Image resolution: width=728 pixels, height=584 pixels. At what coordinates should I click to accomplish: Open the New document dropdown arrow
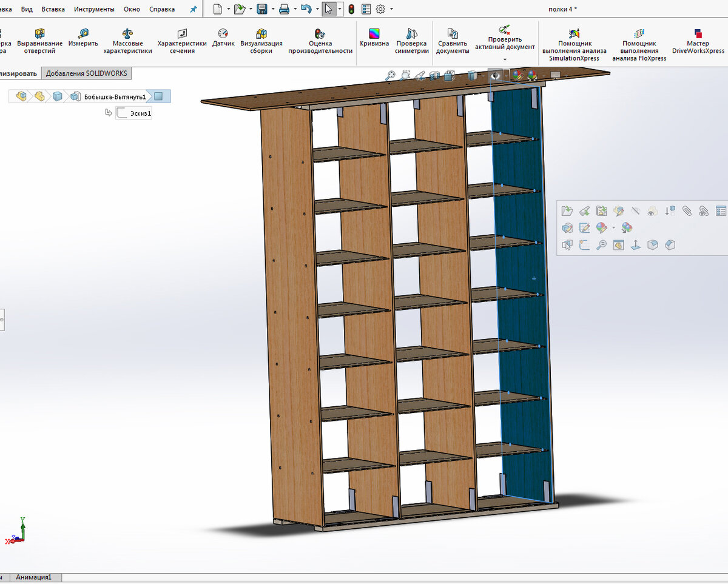pos(229,9)
